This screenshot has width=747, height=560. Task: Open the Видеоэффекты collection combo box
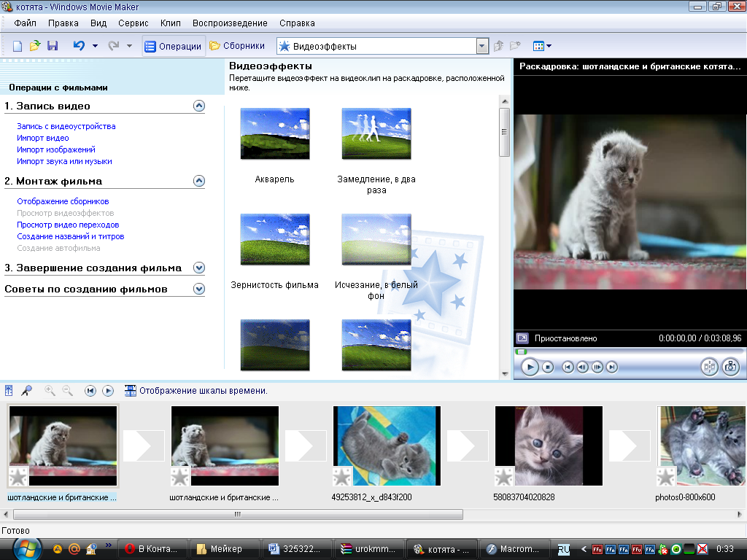(382, 46)
